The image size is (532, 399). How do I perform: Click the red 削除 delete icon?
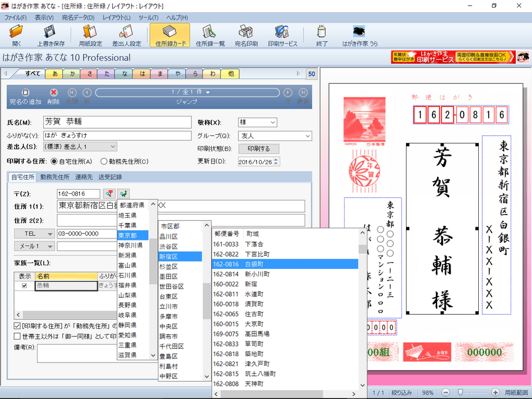[54, 93]
